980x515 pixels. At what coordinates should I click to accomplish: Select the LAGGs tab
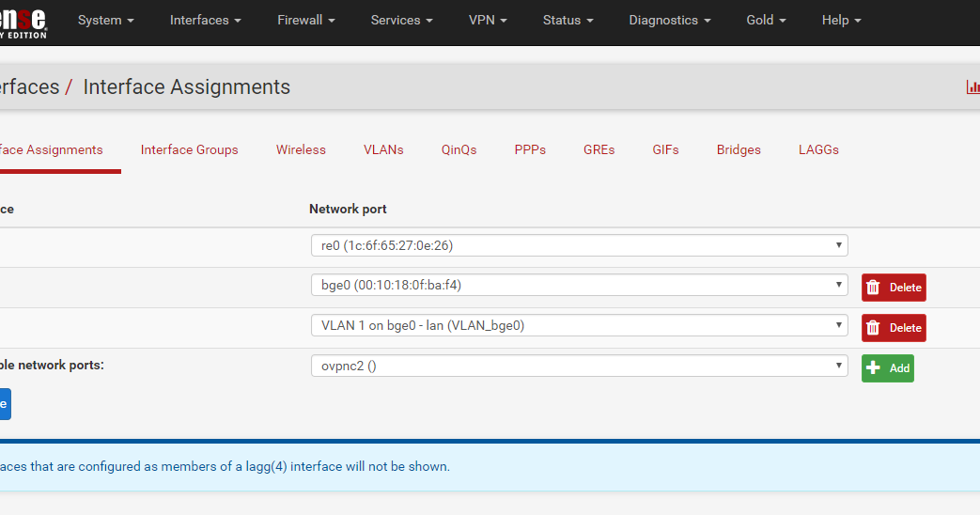(818, 150)
